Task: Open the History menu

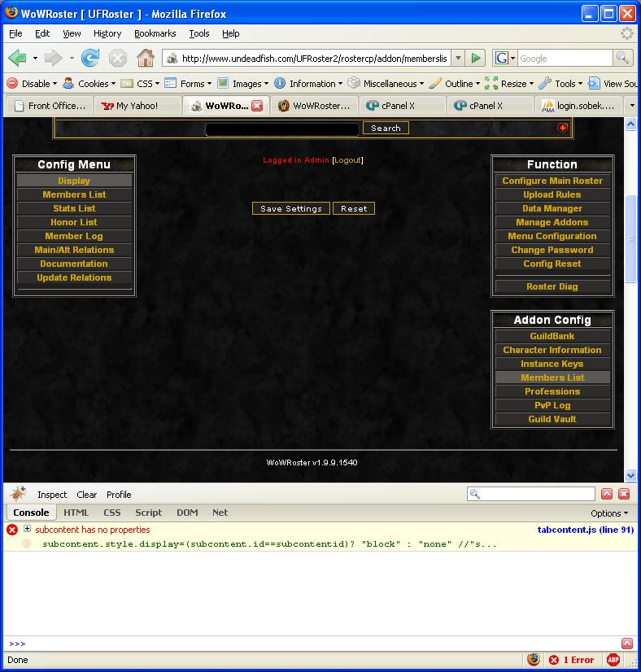Action: point(107,33)
